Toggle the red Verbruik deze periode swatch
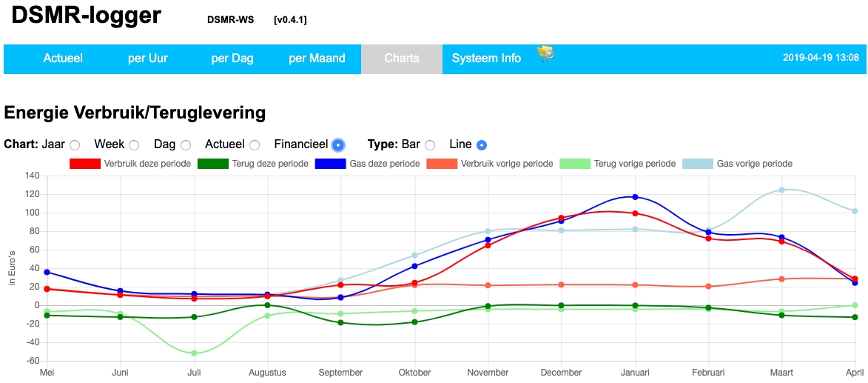868x383 pixels. tap(84, 164)
